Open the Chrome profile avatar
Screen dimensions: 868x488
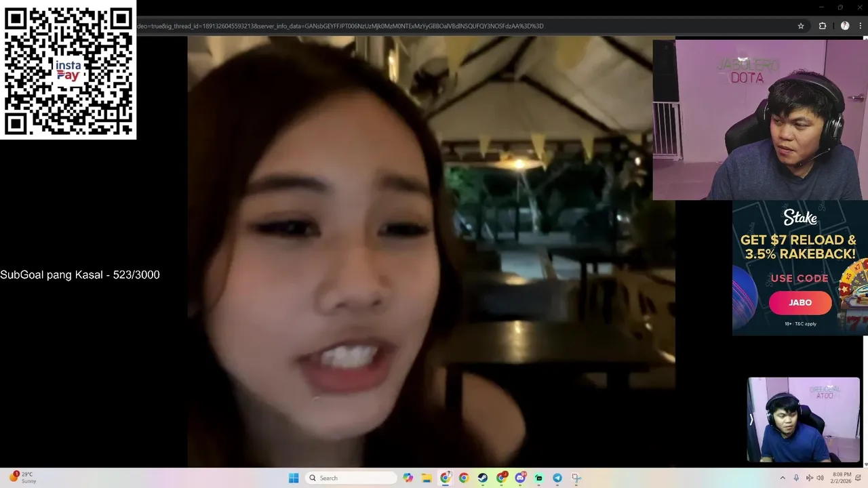(x=845, y=26)
